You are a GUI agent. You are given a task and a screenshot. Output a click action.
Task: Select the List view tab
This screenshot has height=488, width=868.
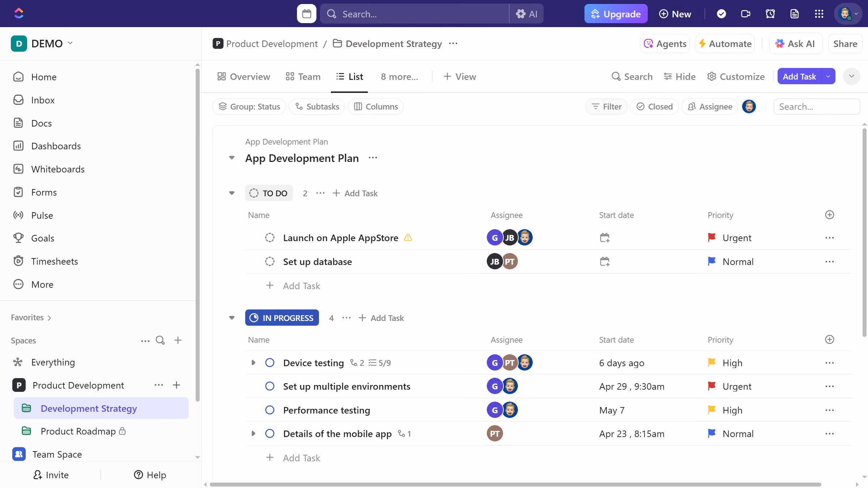coord(349,77)
